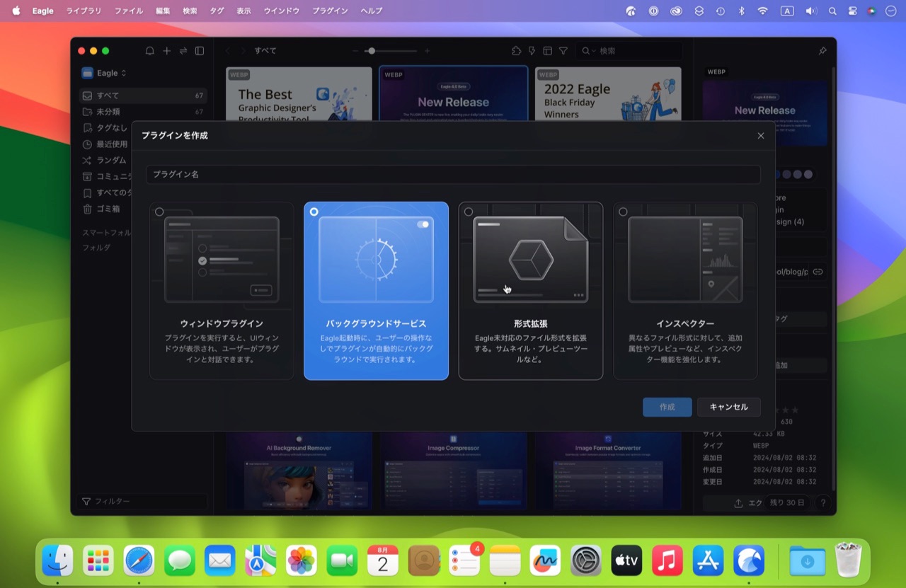Screen dimensions: 906x588
Task: Click the キャンセル button
Action: tap(729, 407)
